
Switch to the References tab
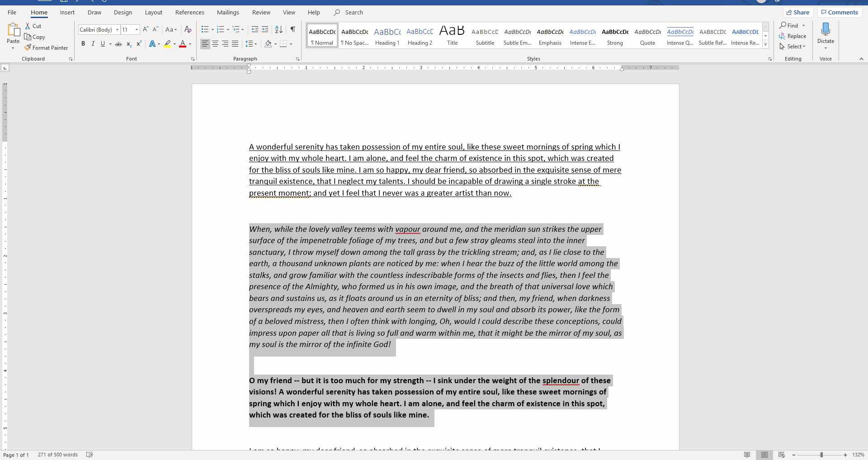[190, 12]
